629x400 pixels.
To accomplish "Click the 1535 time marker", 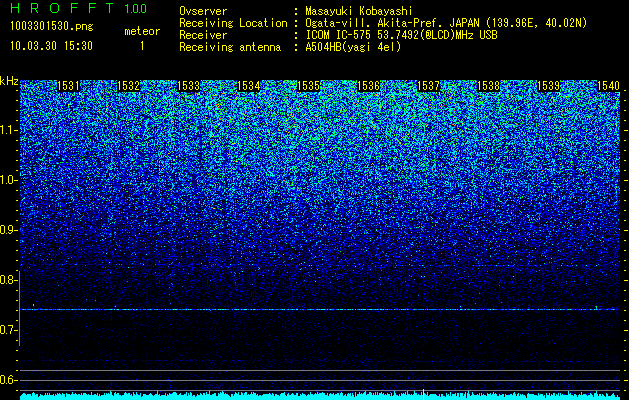I will click(308, 86).
